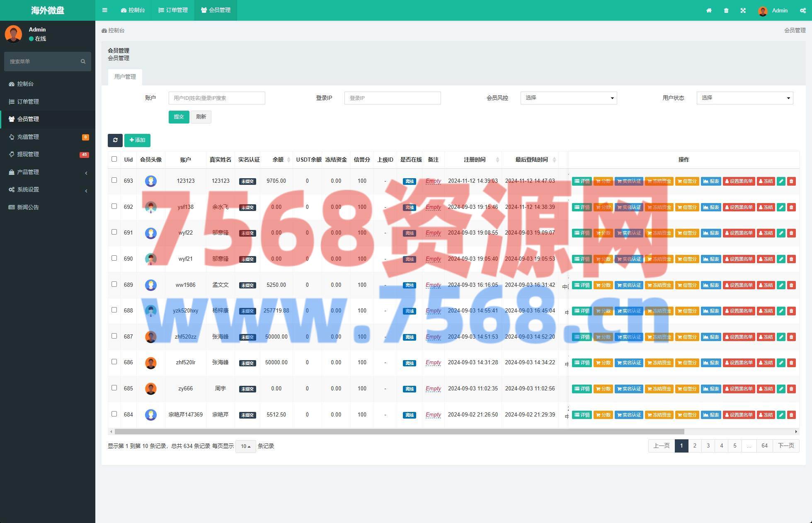Image resolution: width=812 pixels, height=523 pixels.
Task: Toggle fullscreen with the expand icon
Action: pos(743,11)
